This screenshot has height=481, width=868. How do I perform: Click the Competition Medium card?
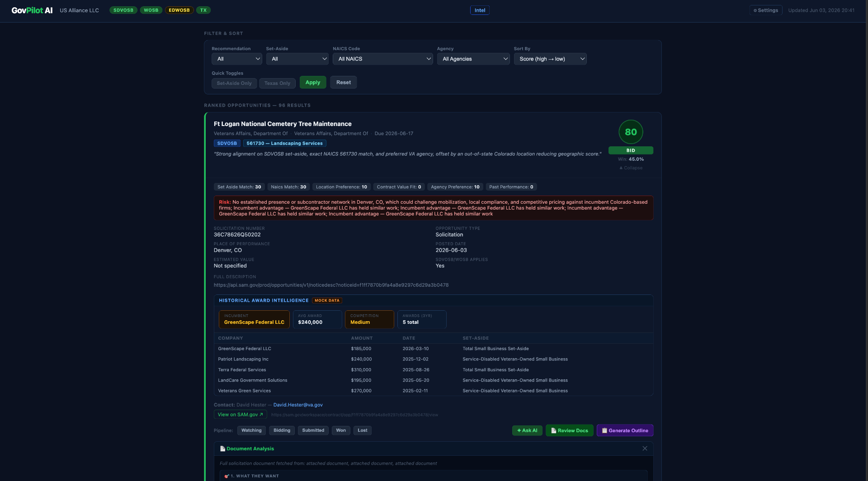pos(369,319)
